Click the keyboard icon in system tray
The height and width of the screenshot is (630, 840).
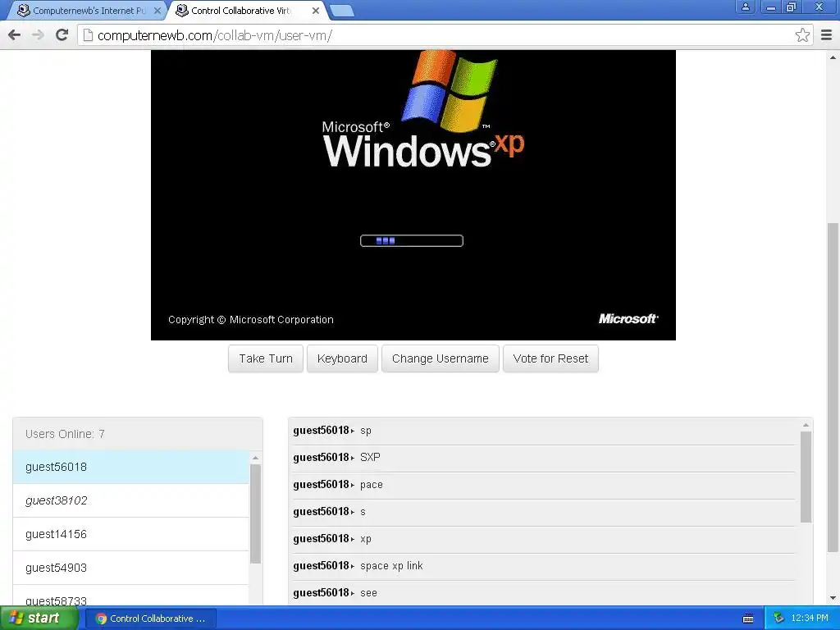(x=748, y=619)
